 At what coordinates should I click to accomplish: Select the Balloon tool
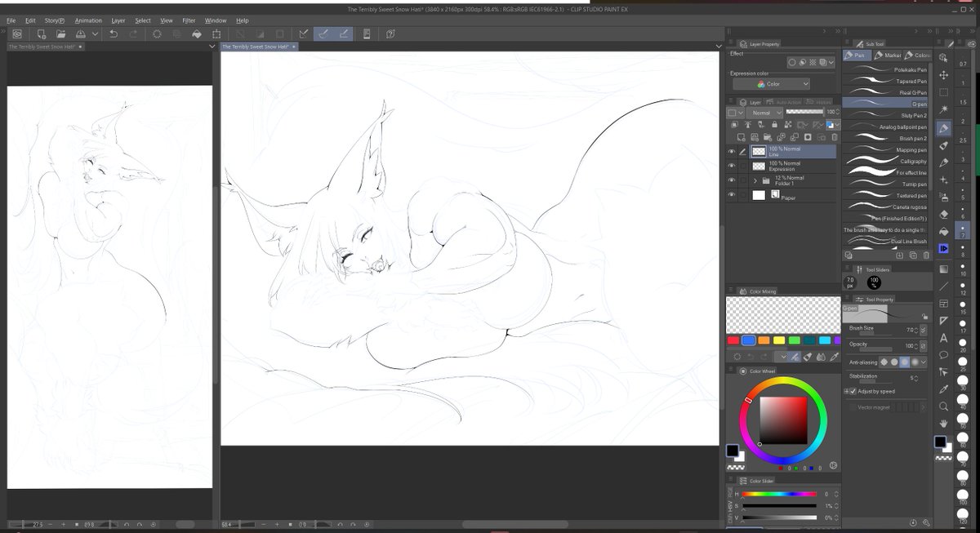943,355
